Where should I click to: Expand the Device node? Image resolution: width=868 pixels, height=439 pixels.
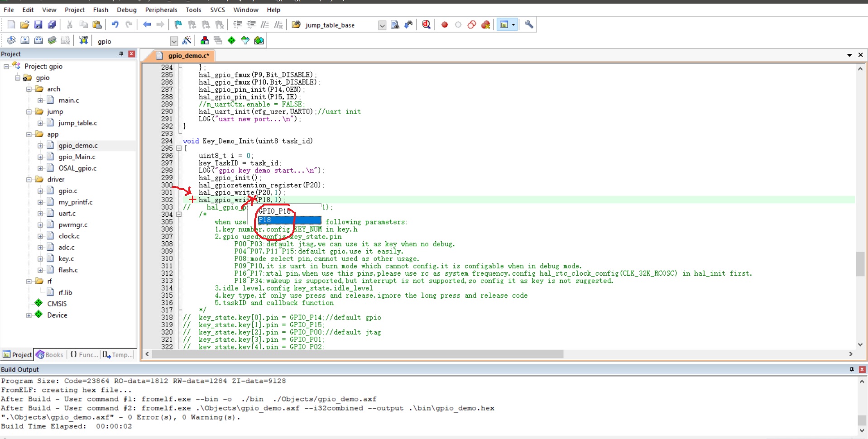29,315
